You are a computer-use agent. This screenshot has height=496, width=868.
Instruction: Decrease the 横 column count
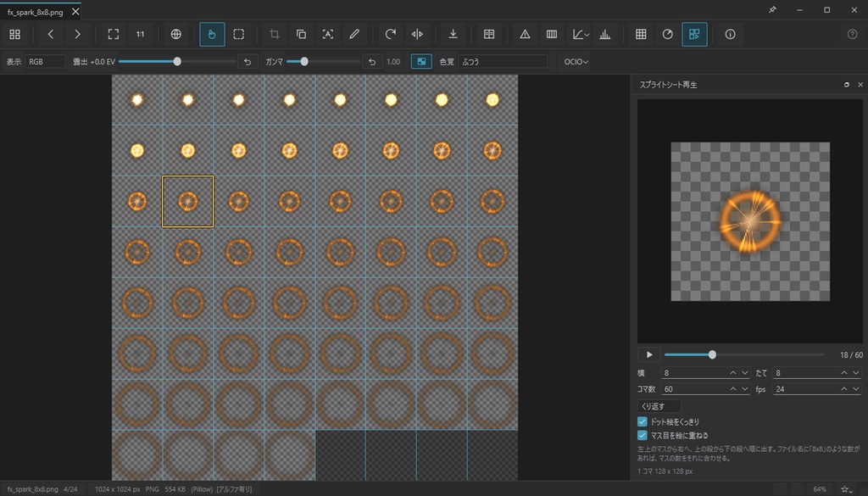744,373
